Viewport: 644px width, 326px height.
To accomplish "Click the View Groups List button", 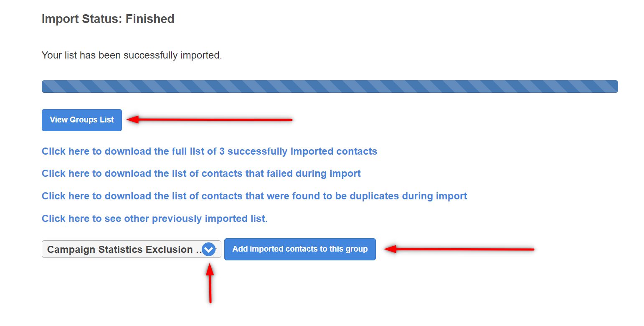I will click(82, 120).
